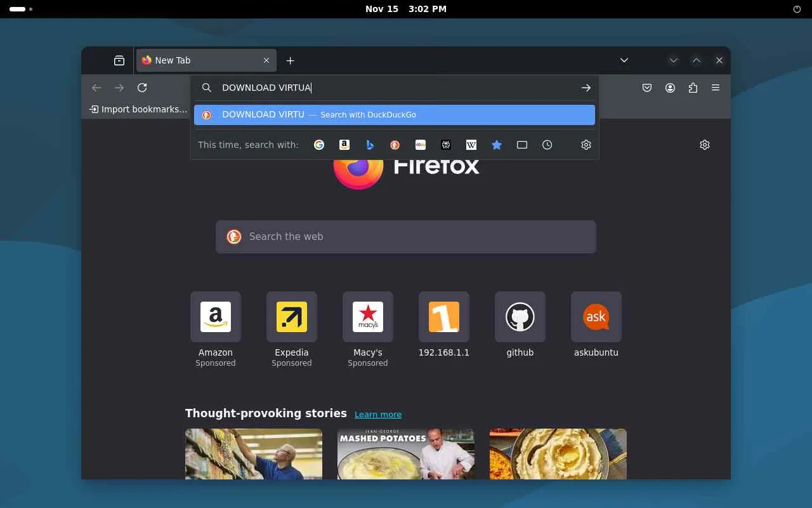Follow the Learn more link

click(378, 415)
